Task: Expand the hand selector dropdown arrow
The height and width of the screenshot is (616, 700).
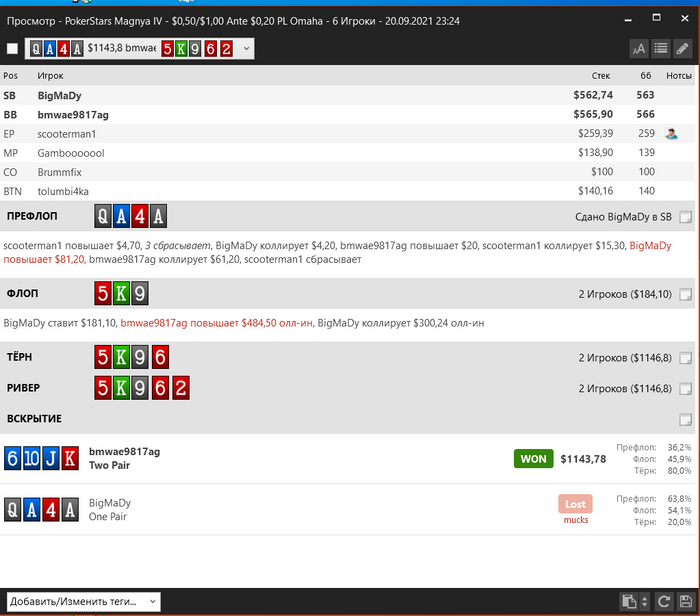Action: pyautogui.click(x=246, y=49)
